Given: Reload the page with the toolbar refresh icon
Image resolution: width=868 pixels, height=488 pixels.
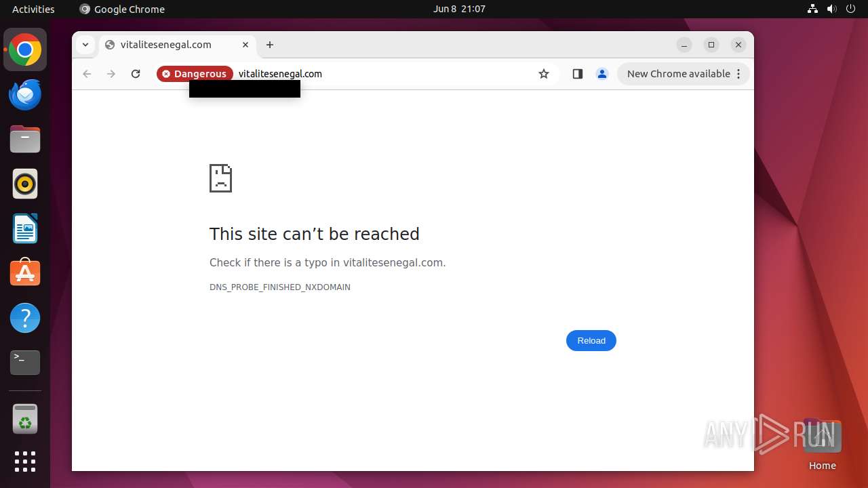Looking at the screenshot, I should (x=136, y=74).
